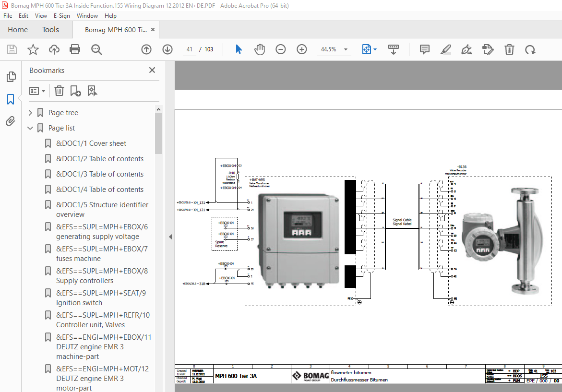Open the bookmarks options menu

coord(37,91)
